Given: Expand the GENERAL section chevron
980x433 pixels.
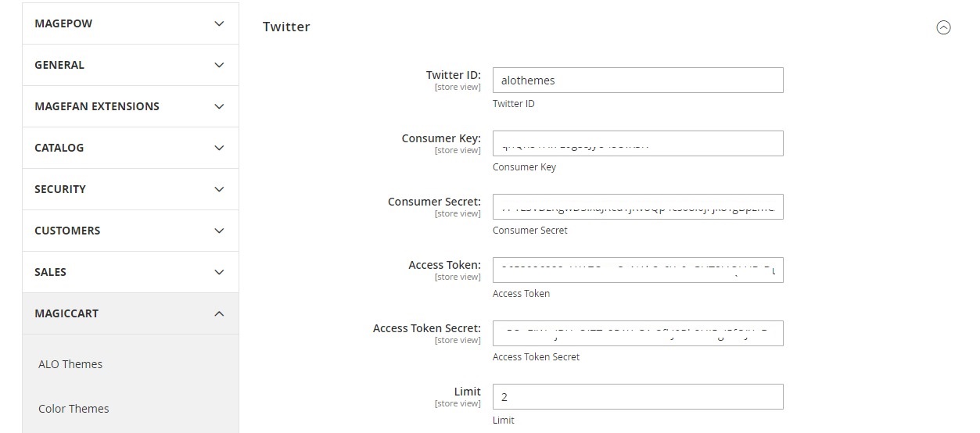Looking at the screenshot, I should pyautogui.click(x=219, y=65).
